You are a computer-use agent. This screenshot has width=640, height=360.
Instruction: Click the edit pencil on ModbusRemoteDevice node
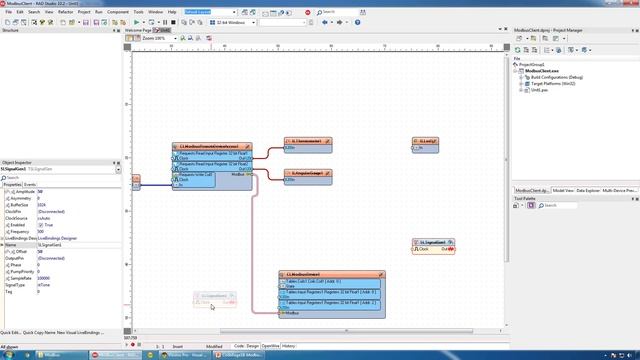coord(247,146)
